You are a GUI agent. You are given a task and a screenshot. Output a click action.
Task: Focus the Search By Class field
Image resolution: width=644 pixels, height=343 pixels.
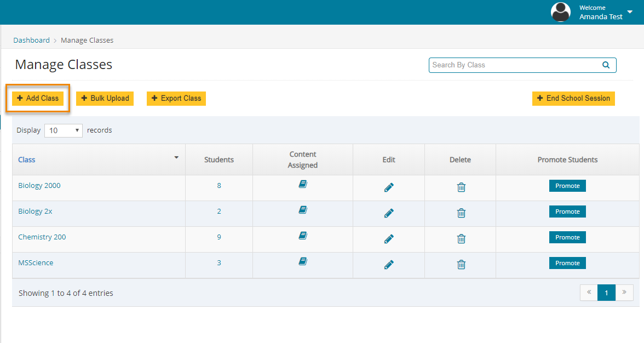coord(514,65)
